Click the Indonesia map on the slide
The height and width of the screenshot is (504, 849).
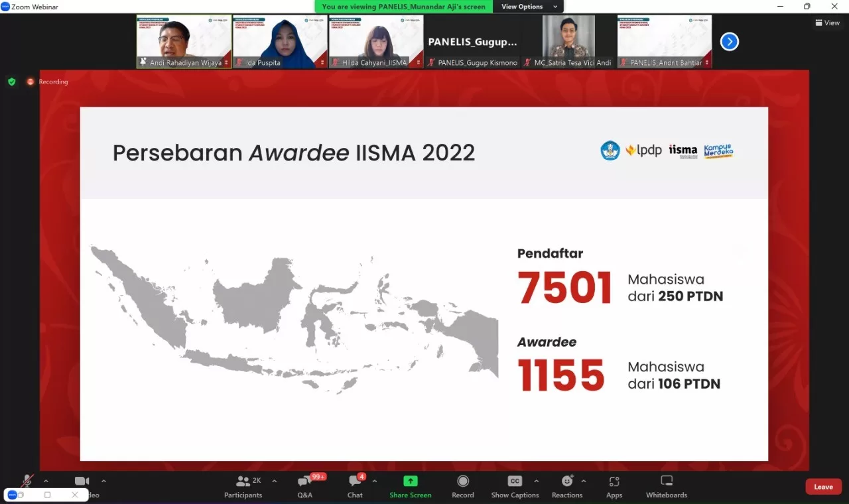pyautogui.click(x=294, y=319)
